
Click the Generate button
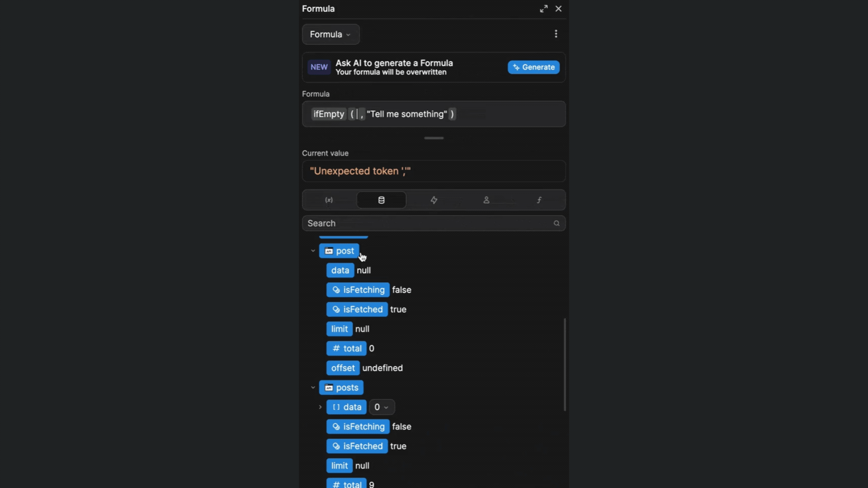click(533, 67)
